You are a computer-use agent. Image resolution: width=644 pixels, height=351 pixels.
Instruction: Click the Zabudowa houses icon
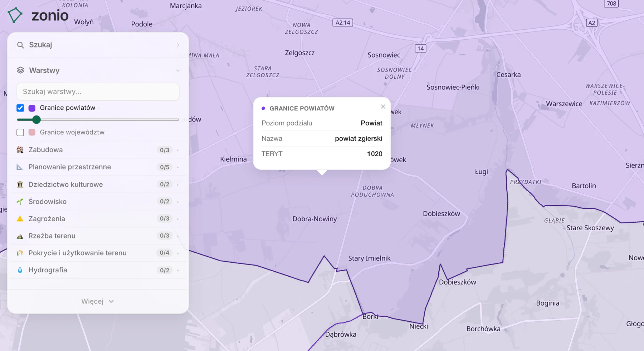[x=20, y=150]
